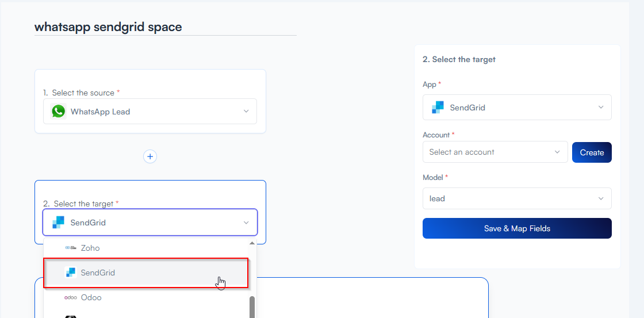
Task: Click the plus icon to add a step
Action: click(x=150, y=156)
